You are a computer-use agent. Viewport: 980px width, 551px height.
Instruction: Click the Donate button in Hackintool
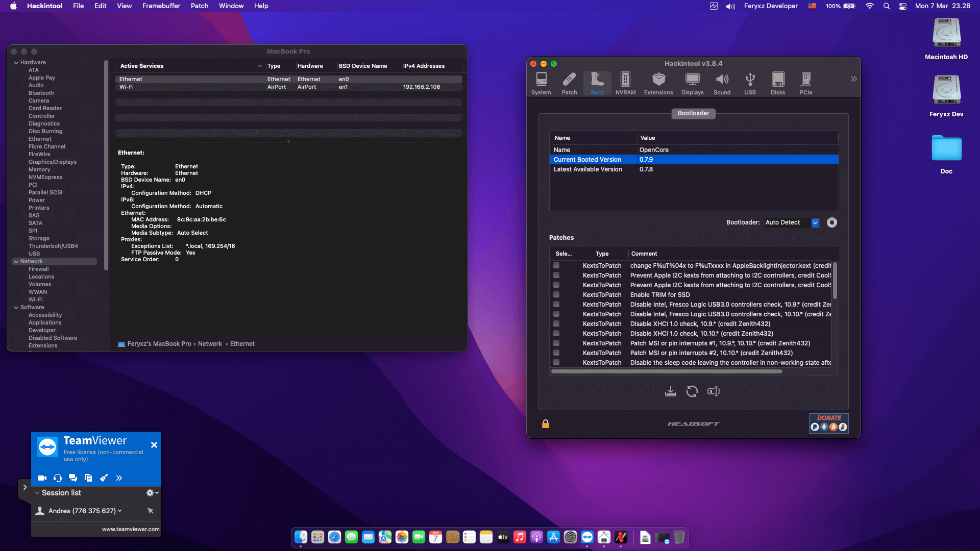829,423
